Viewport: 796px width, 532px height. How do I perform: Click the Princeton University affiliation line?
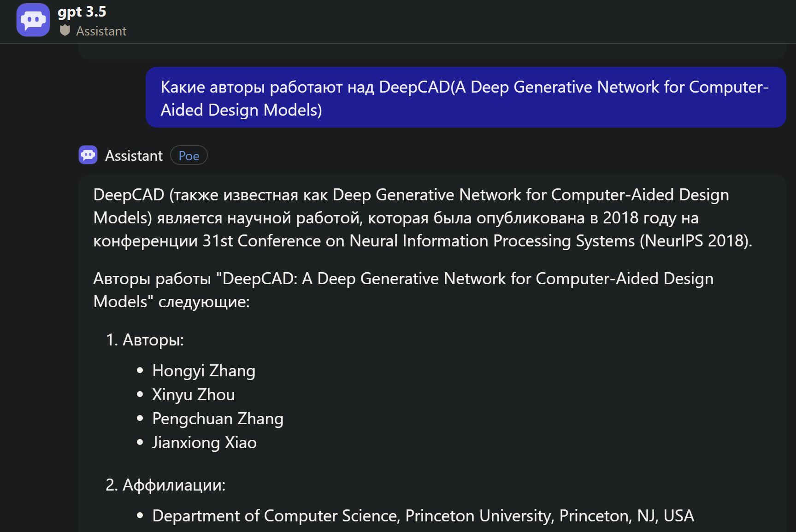[423, 516]
